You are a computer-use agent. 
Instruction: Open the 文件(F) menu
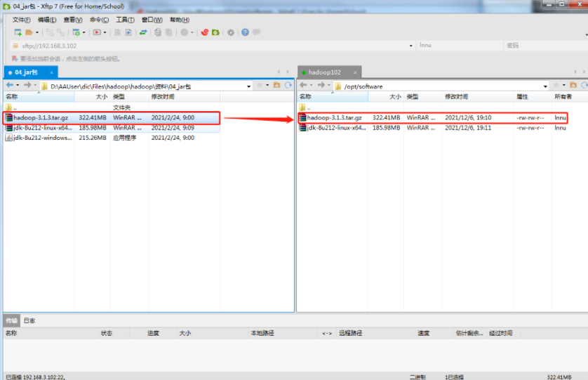(x=21, y=20)
